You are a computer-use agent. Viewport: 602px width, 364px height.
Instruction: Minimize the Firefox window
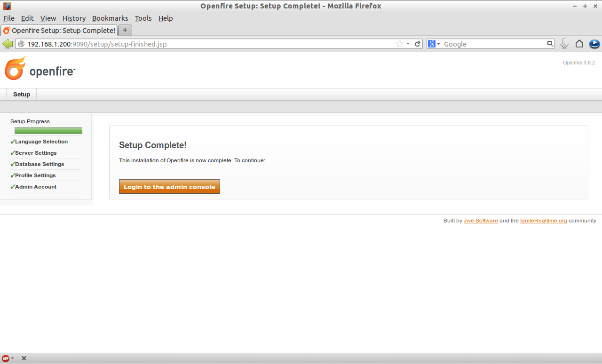pyautogui.click(x=575, y=6)
